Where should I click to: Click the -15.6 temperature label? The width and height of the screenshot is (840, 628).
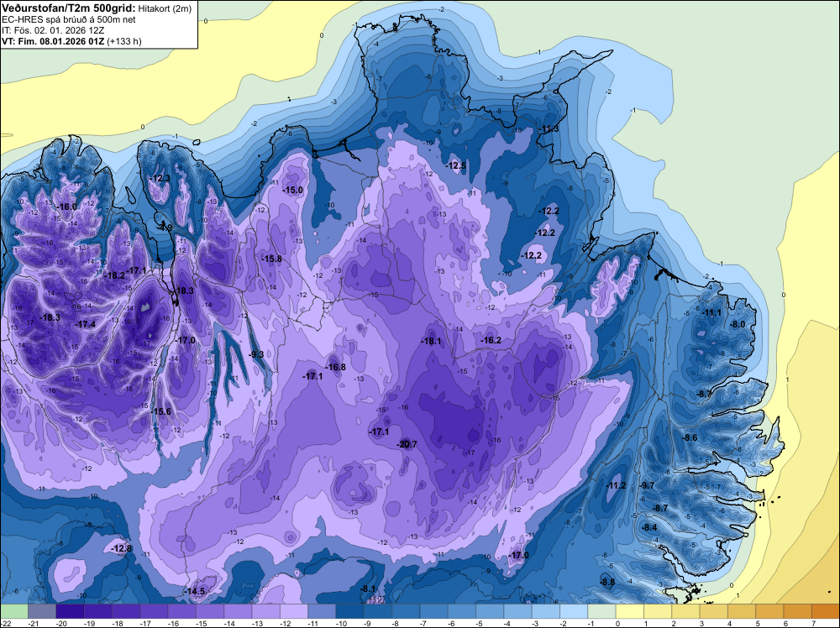160,411
